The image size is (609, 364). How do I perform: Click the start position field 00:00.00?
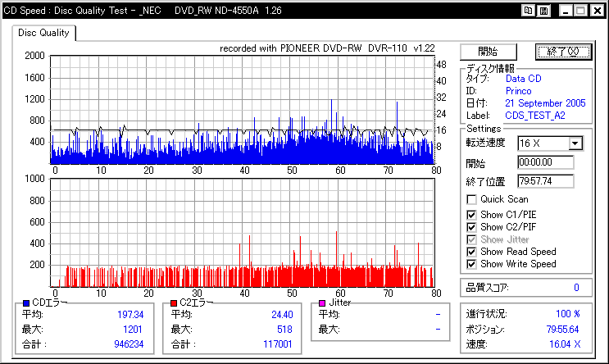point(545,162)
